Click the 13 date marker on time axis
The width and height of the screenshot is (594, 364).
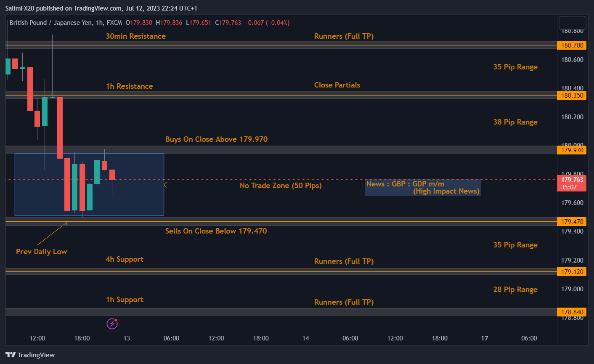pos(127,338)
